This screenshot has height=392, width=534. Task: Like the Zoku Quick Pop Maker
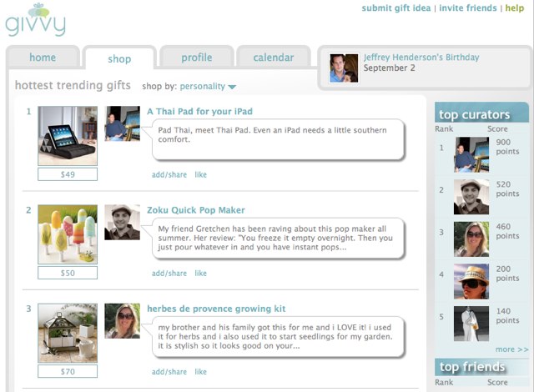click(200, 274)
